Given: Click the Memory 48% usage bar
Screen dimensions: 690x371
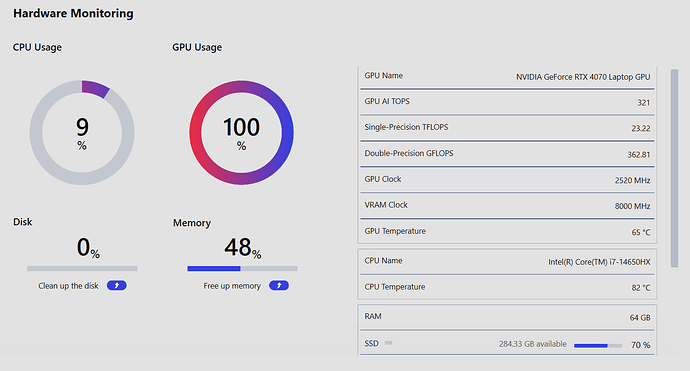Looking at the screenshot, I should pyautogui.click(x=242, y=268).
